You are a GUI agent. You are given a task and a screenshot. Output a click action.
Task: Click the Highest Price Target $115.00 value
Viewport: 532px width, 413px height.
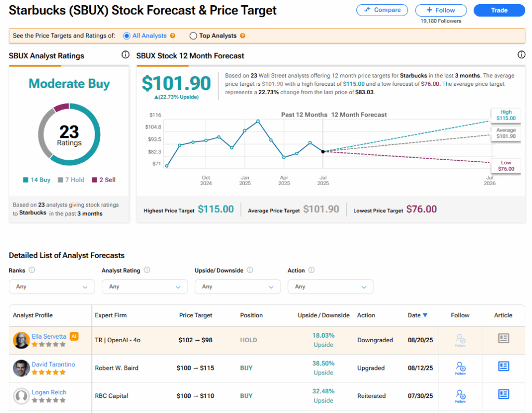tap(216, 209)
